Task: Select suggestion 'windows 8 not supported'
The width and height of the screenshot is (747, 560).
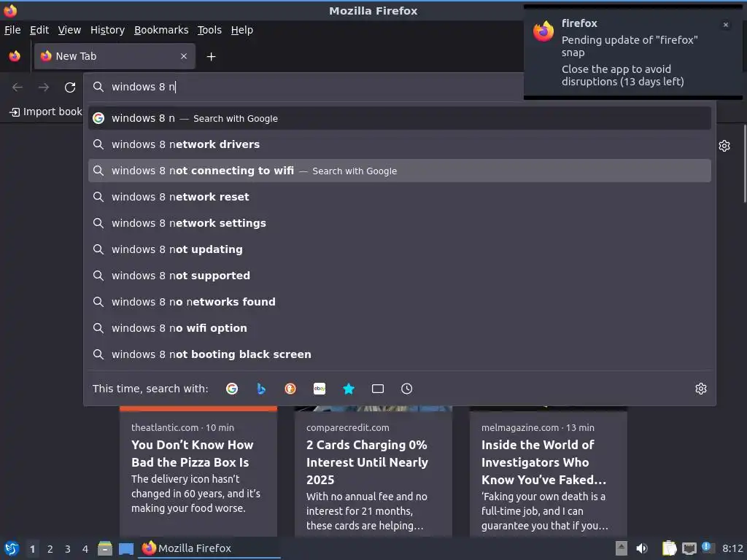Action: (399, 275)
